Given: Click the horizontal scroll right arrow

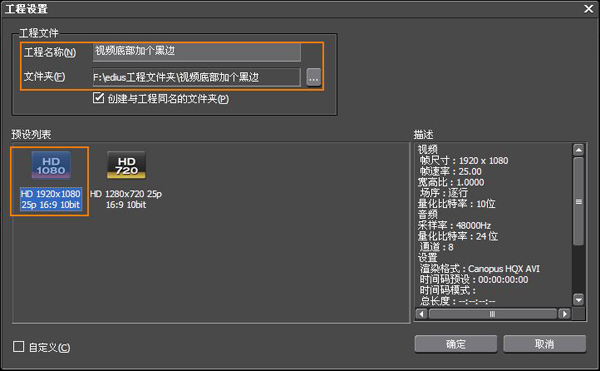Looking at the screenshot, I should coord(564,314).
